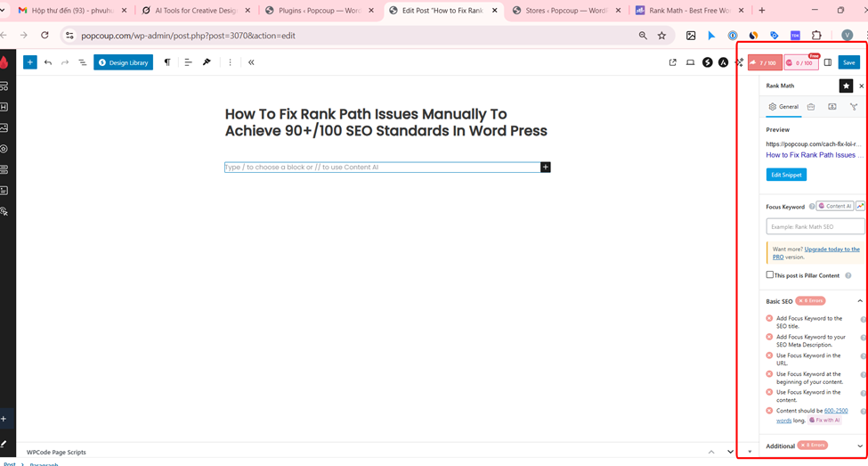
Task: Close the Rank Math sidebar panel
Action: tap(862, 86)
